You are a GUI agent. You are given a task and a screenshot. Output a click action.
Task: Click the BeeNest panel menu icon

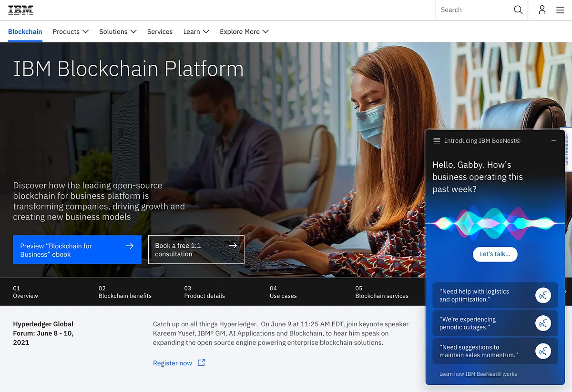(x=437, y=141)
